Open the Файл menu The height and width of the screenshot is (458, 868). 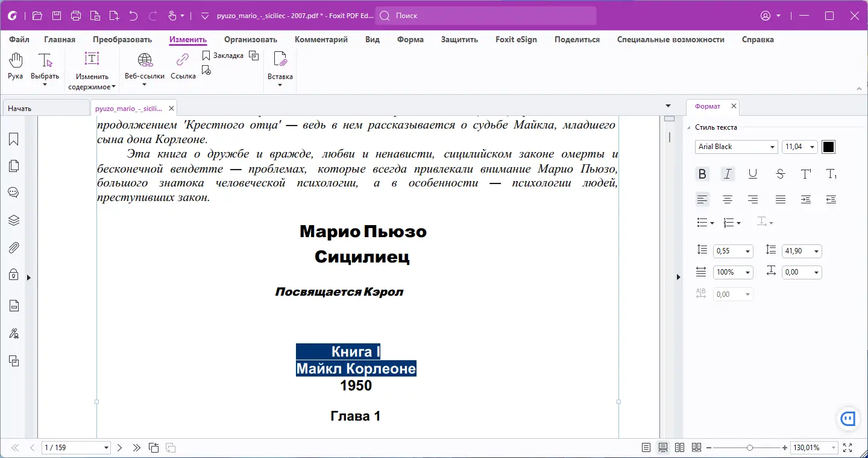(x=19, y=39)
